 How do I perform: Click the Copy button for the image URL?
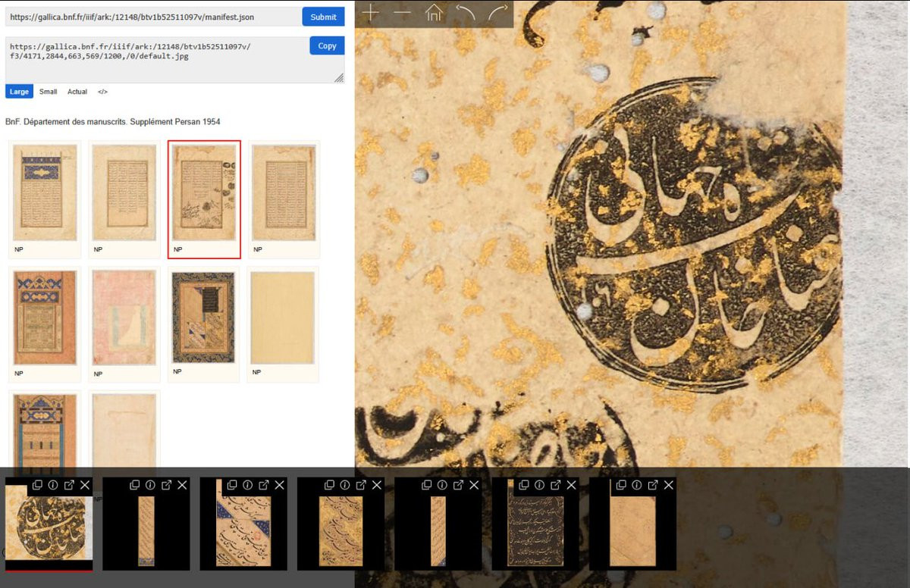pos(327,45)
